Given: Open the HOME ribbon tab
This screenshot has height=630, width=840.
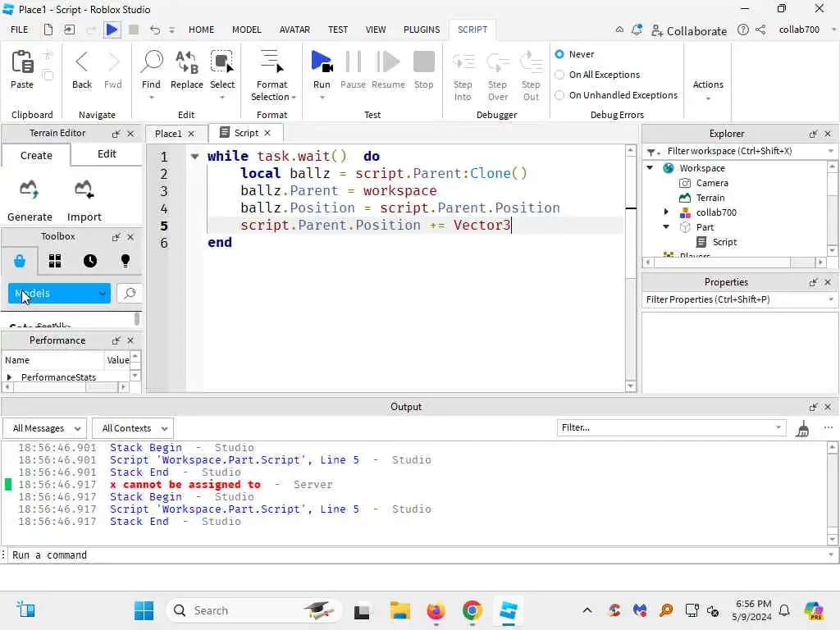Looking at the screenshot, I should click(x=201, y=30).
